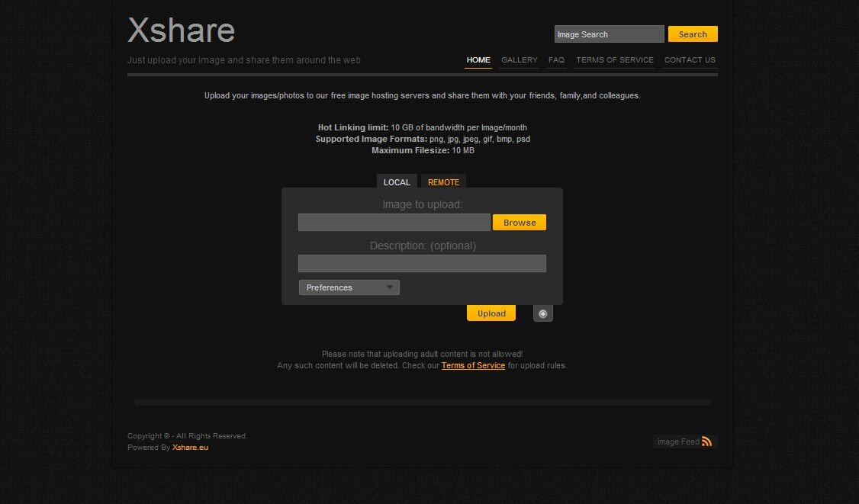The image size is (859, 504).
Task: Click the 'Hot Linking limit:' text
Action: [352, 127]
